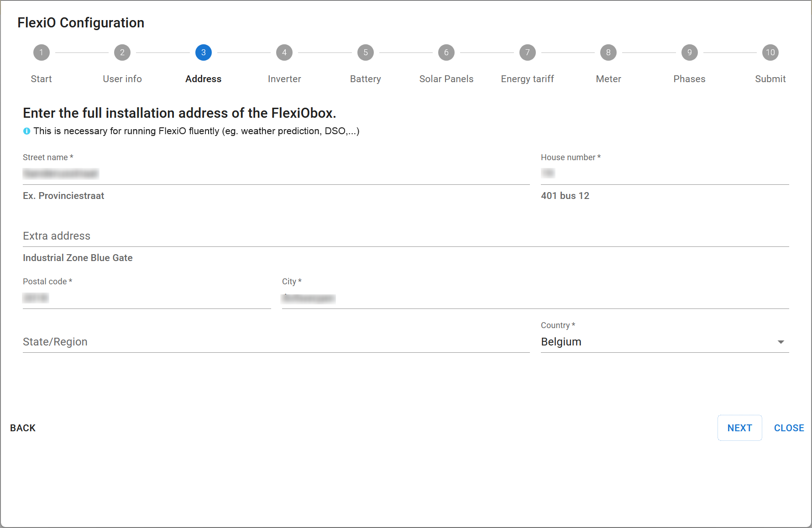
Task: Open the Country dropdown arrow
Action: pyautogui.click(x=781, y=342)
